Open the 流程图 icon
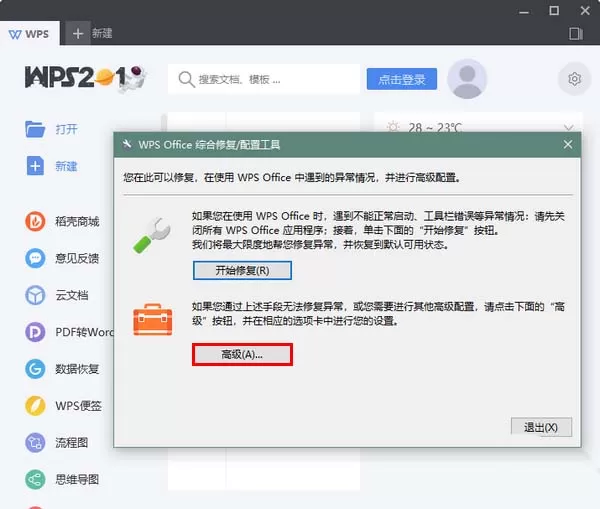Screen dimensions: 600x509 point(35,443)
